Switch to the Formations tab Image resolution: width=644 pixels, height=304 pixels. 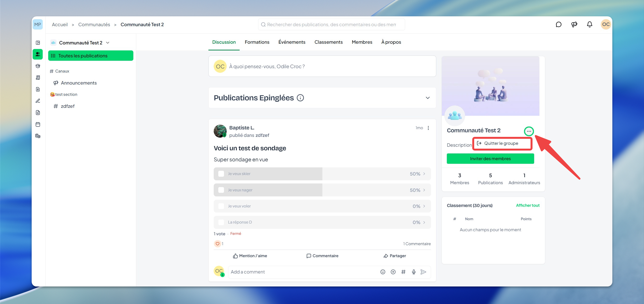pos(257,42)
